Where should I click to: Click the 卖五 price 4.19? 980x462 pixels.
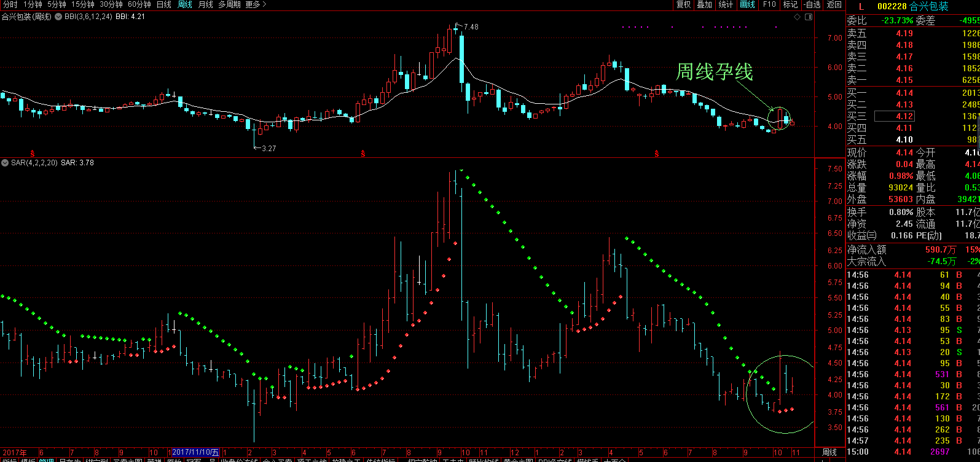pyautogui.click(x=904, y=33)
